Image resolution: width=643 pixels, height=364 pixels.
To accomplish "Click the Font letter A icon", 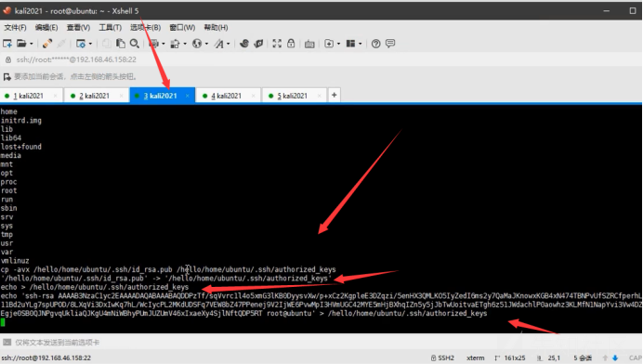I will pyautogui.click(x=219, y=44).
